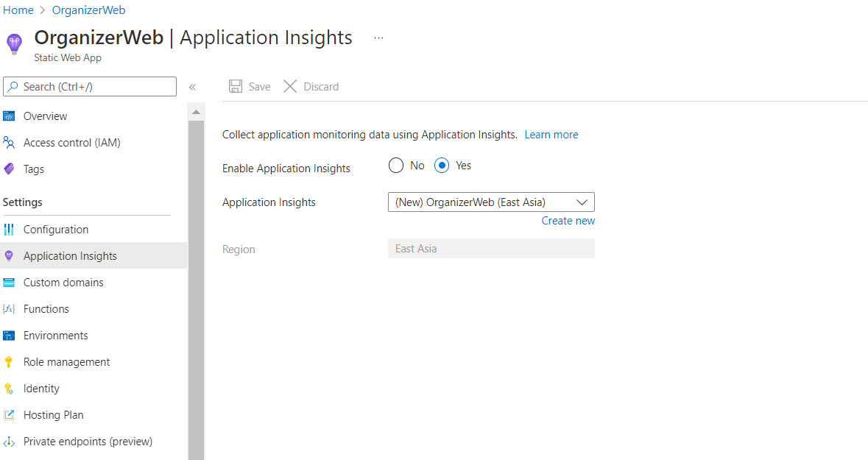Click the search magnifier icon
This screenshot has height=460, width=868.
pos(13,86)
